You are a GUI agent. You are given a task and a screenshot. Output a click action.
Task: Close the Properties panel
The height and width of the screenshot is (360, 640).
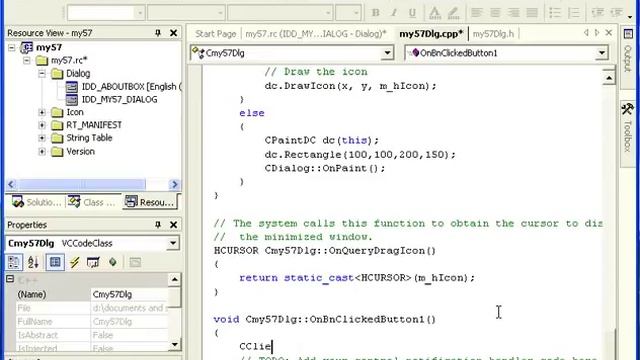point(173,224)
